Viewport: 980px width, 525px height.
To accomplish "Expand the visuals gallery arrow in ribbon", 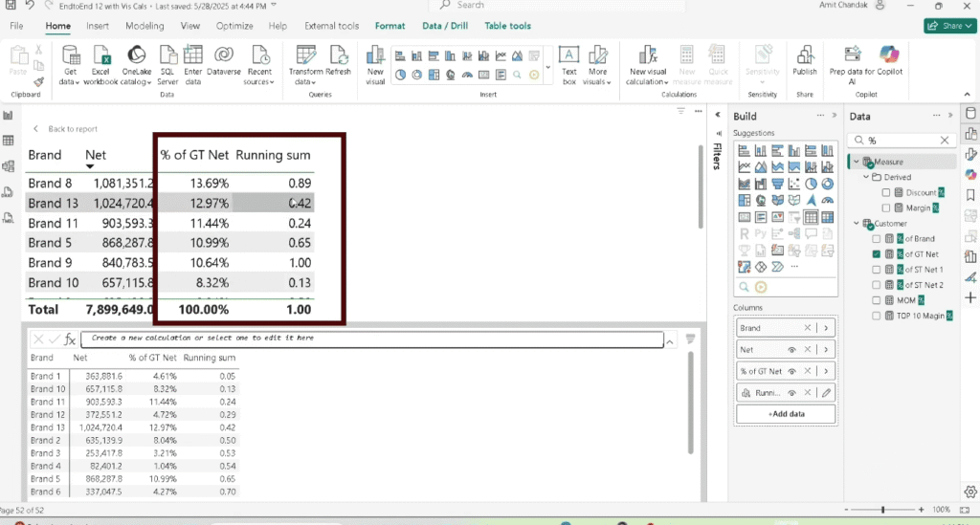I will tap(548, 67).
